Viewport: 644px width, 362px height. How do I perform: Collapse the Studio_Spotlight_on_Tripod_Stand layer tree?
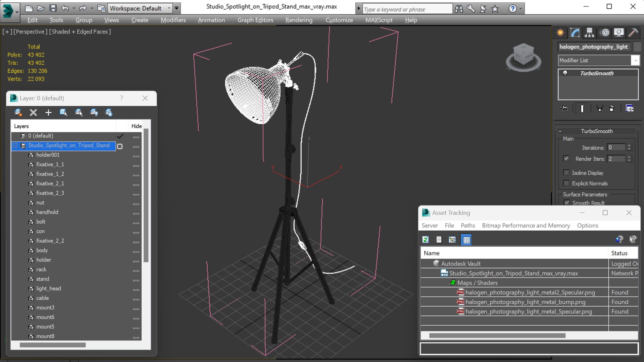[15, 145]
